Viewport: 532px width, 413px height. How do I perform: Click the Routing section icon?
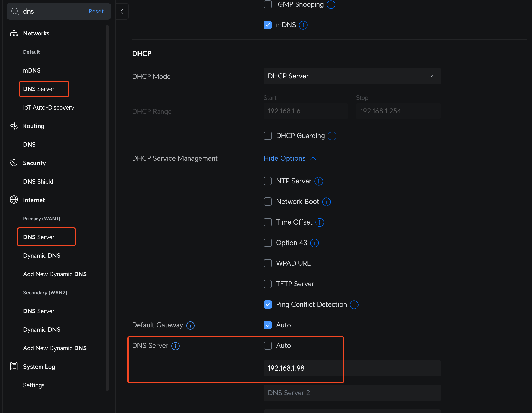click(14, 126)
